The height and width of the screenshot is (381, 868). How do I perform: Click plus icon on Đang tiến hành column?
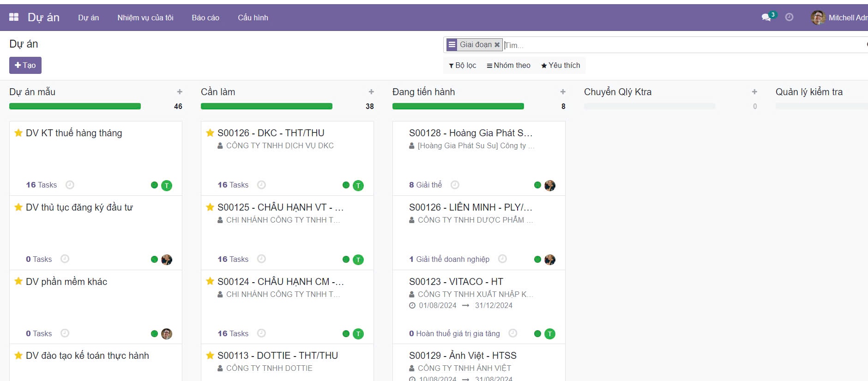point(563,92)
